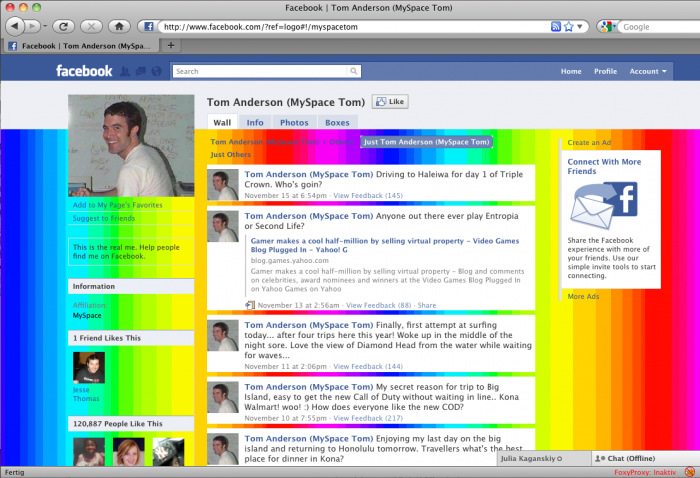Click Share on the Entropia post
Screen dimensions: 700x478
pos(427,305)
